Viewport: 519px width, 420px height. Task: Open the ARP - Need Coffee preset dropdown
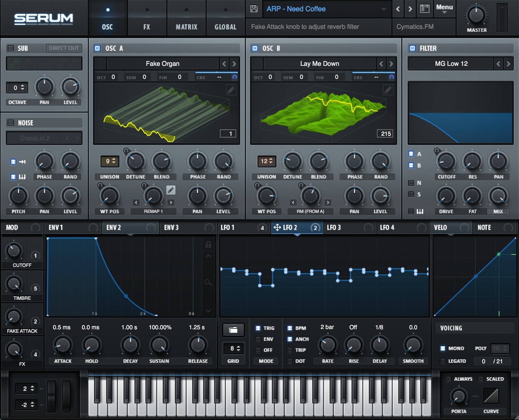(324, 9)
